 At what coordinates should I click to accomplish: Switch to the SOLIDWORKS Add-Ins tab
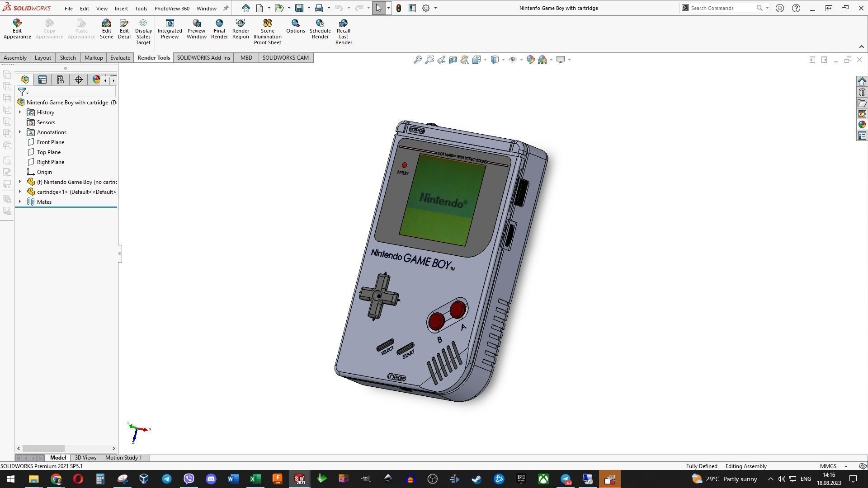tap(203, 58)
